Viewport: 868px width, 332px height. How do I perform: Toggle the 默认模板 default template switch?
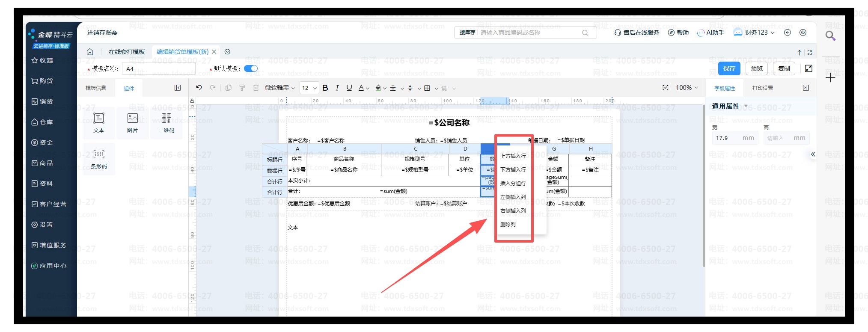click(x=251, y=68)
